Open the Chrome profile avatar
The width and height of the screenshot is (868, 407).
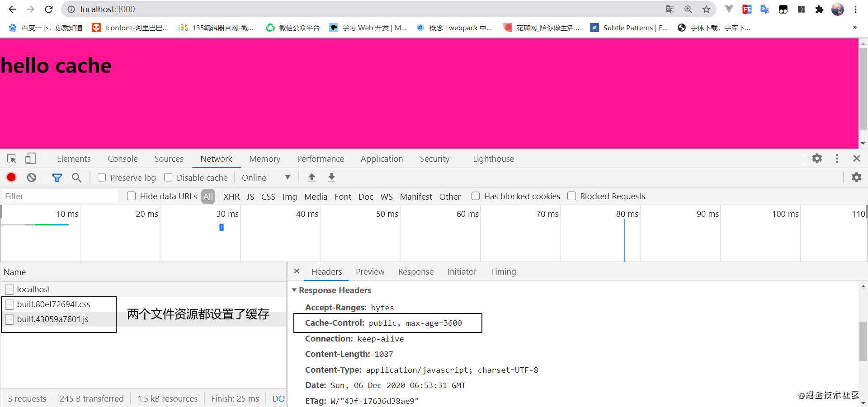838,9
